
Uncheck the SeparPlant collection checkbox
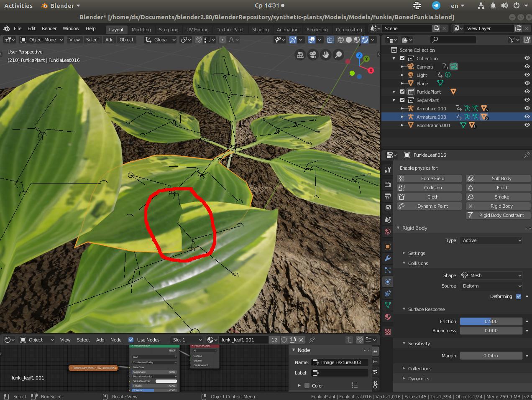pos(402,100)
